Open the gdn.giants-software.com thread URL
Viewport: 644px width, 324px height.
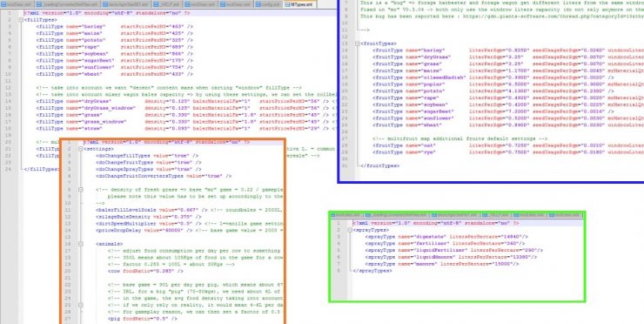point(553,17)
